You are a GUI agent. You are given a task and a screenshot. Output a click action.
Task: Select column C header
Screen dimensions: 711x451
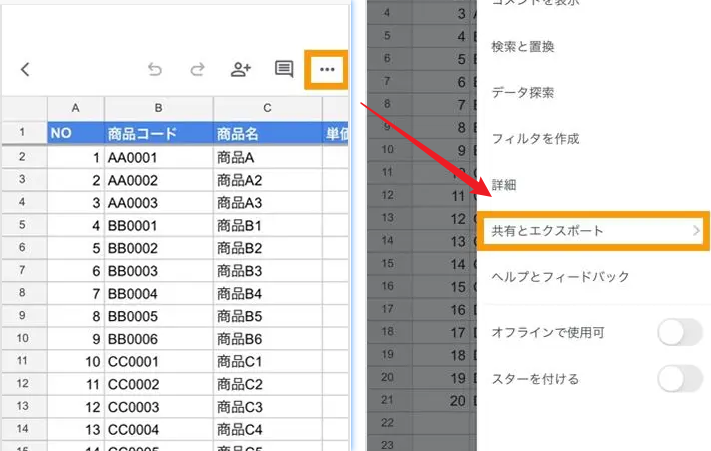268,108
